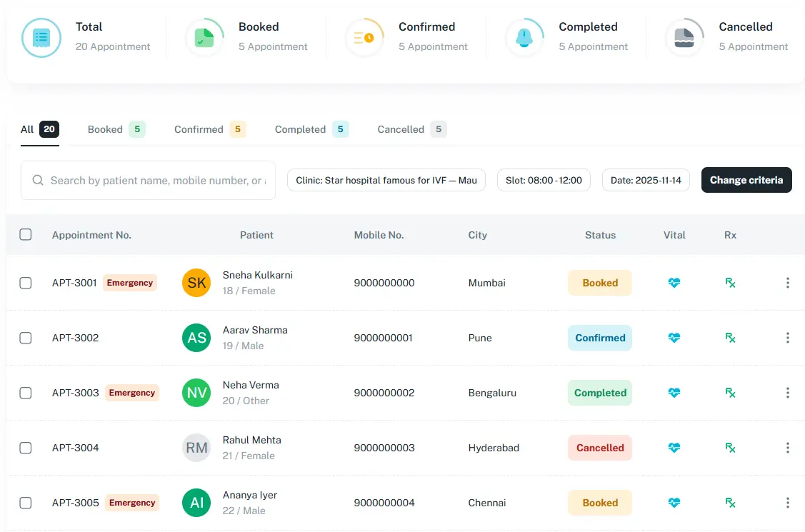Click the Completed summary bell icon
Image resolution: width=805 pixels, height=532 pixels.
[524, 38]
